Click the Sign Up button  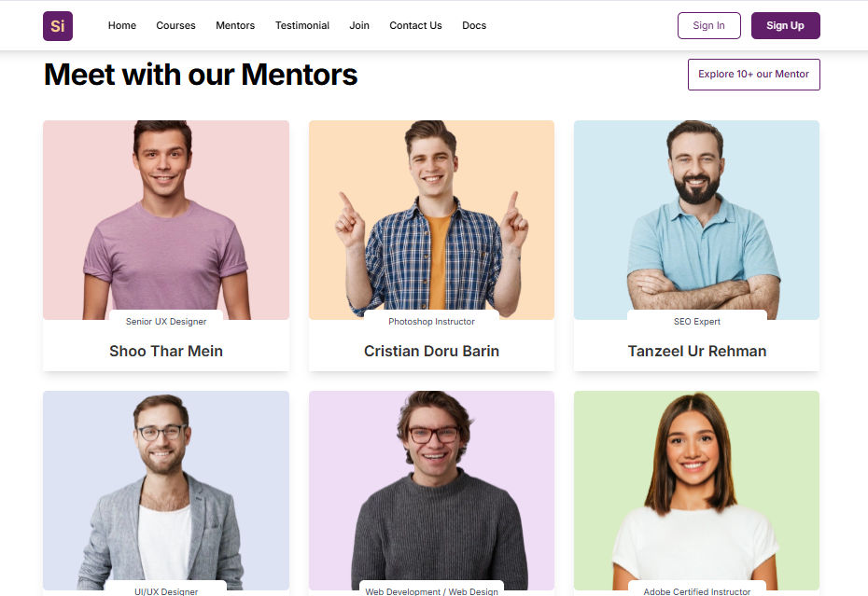tap(786, 25)
